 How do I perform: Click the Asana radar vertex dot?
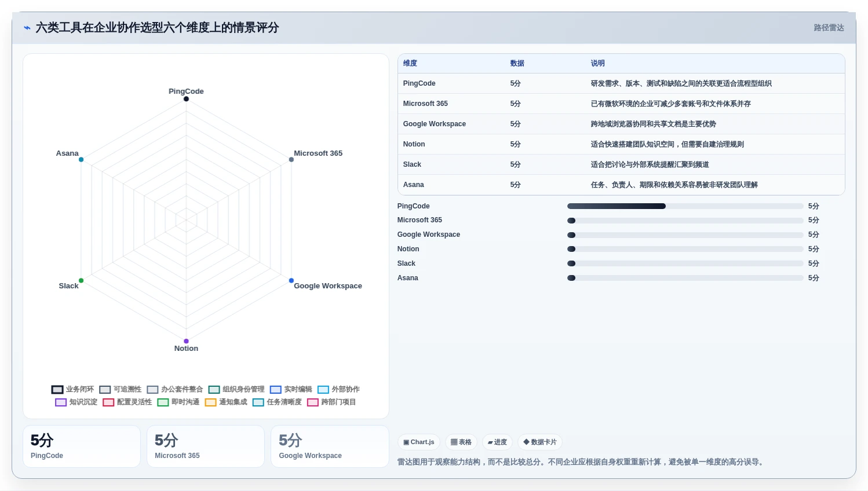click(81, 160)
